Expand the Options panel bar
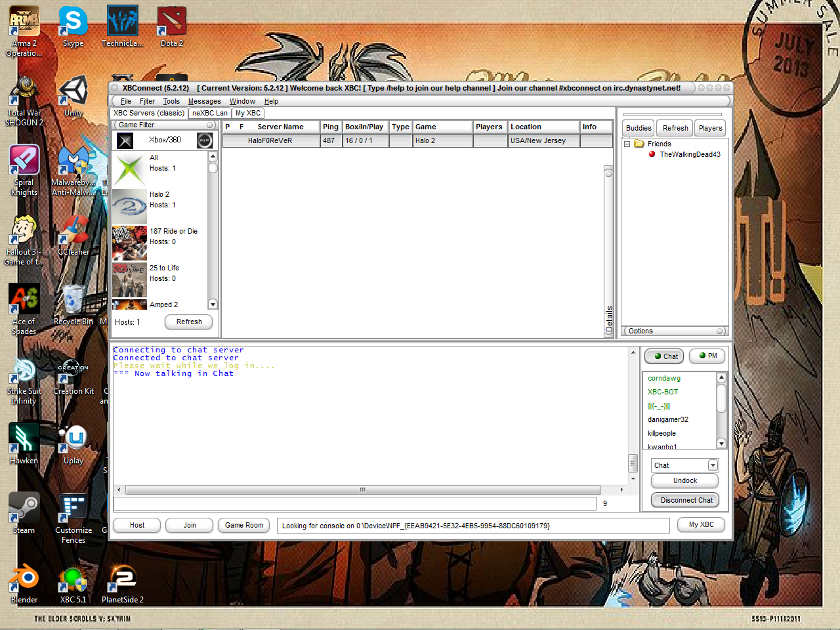Viewport: 840px width, 630px height. coord(675,331)
